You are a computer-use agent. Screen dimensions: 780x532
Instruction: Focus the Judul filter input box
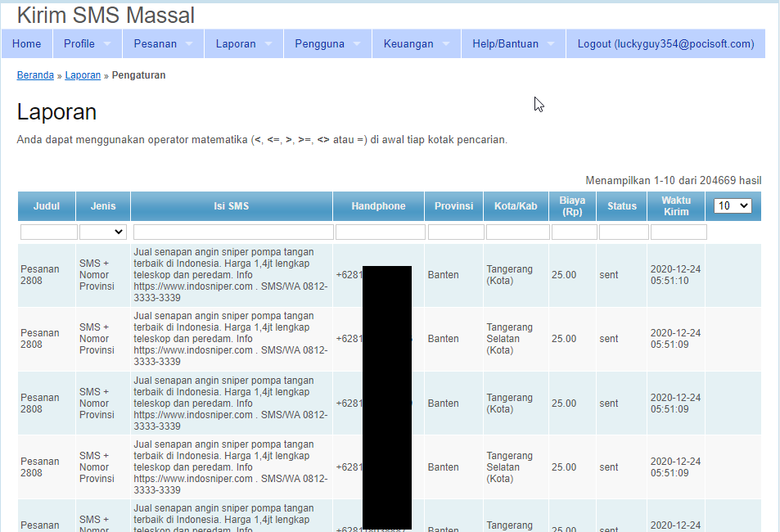coord(49,232)
